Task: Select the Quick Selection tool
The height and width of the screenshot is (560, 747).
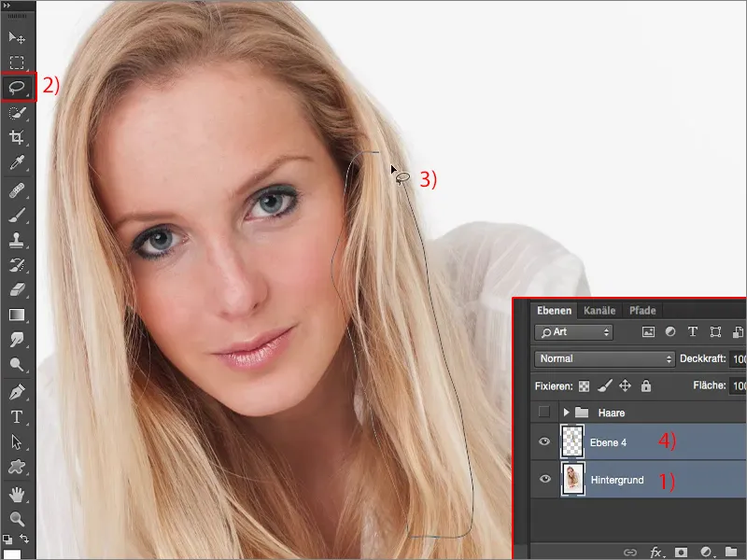Action: (17, 113)
